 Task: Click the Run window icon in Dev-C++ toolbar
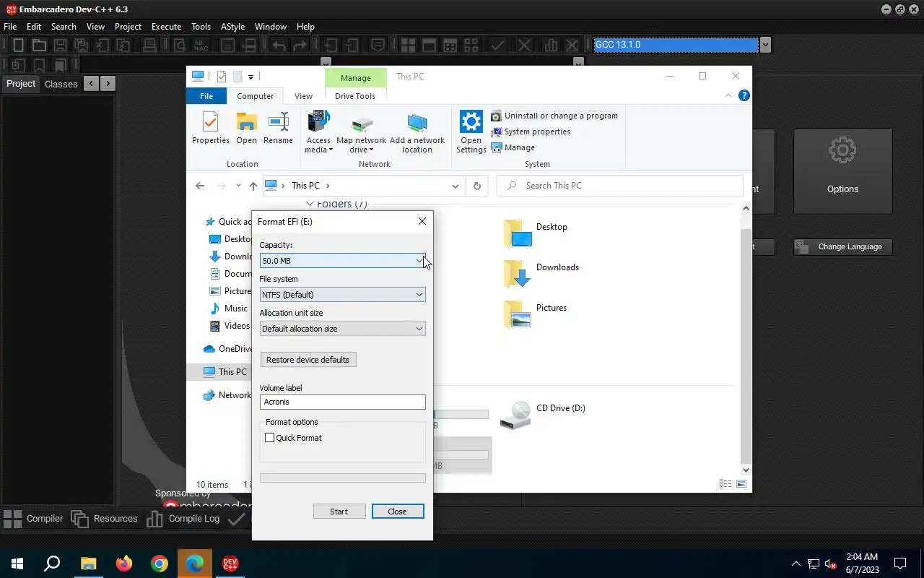[429, 45]
